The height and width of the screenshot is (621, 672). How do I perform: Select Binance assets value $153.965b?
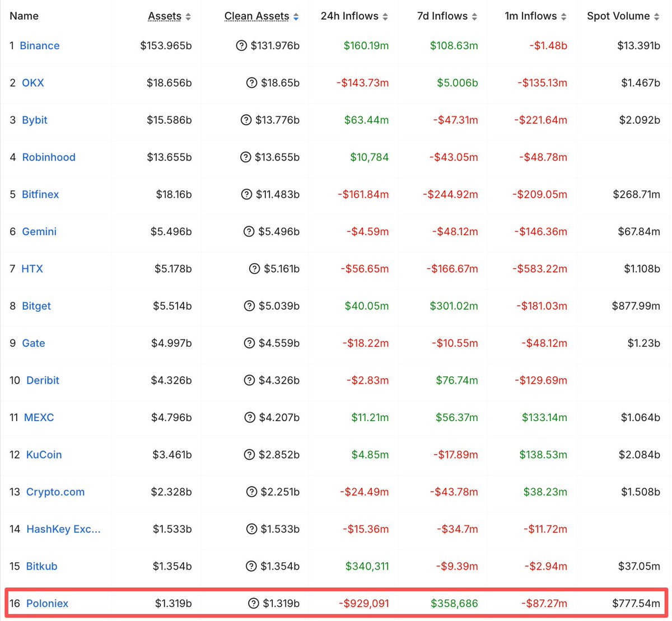(x=166, y=46)
